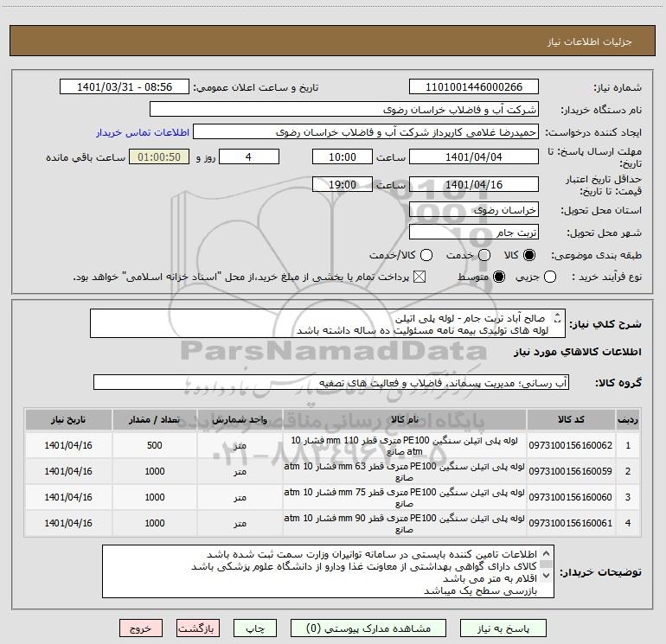Click the validity time field 19:00
The height and width of the screenshot is (644, 666).
tap(343, 184)
